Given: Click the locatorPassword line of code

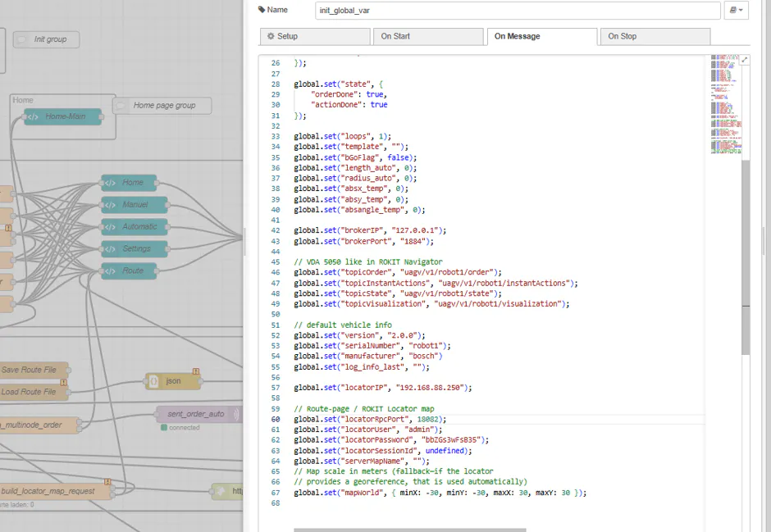Looking at the screenshot, I should 391,440.
